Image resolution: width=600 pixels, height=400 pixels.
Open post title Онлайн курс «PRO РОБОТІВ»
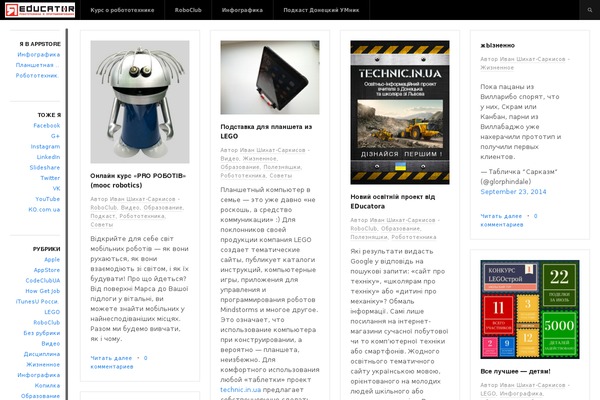tap(138, 180)
